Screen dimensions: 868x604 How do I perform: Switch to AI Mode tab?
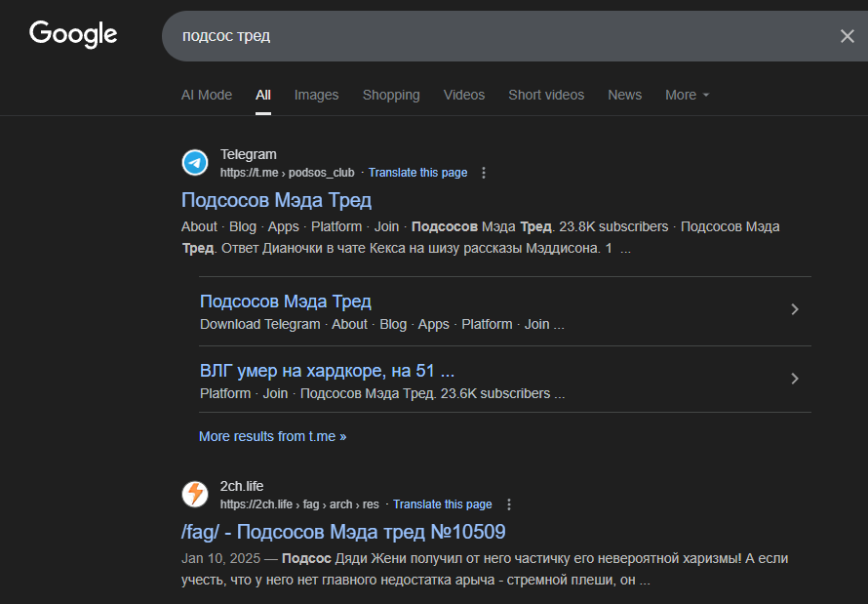207,95
